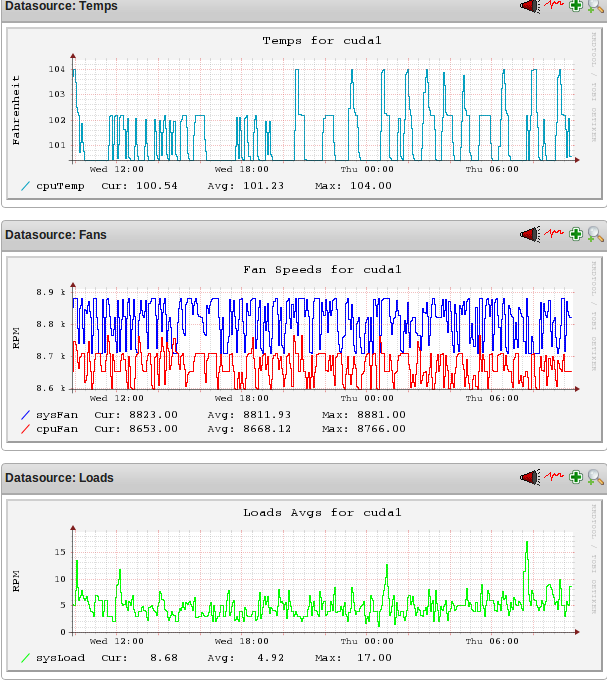
Task: Click 'Thu 00:00' on the Temps graph axis
Action: 367,169
